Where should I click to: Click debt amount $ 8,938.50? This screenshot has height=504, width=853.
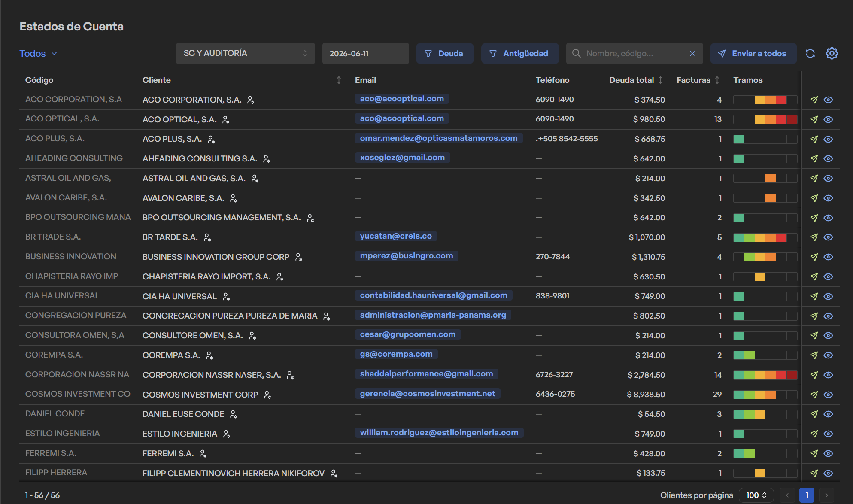(646, 394)
